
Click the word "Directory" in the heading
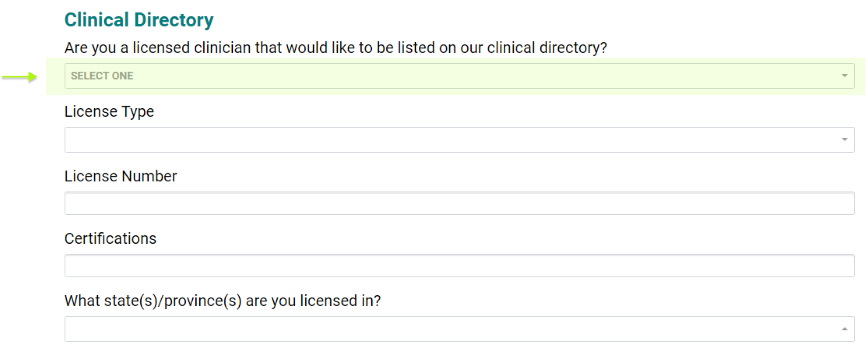tap(173, 20)
